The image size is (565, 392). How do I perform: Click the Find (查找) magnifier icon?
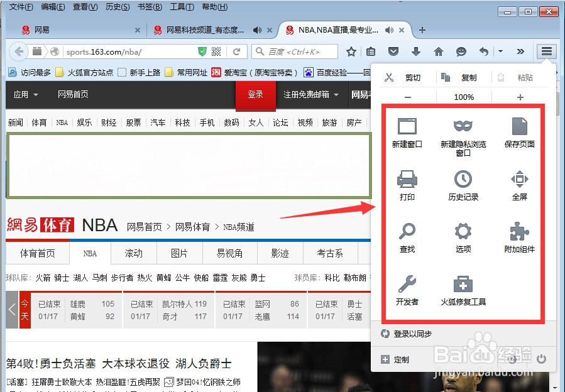pyautogui.click(x=407, y=231)
